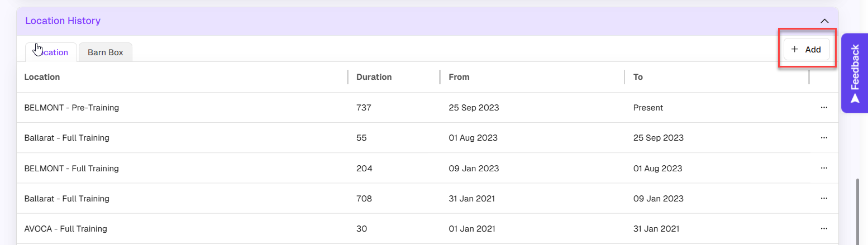Open options menu for BELMONT - Full Training row
This screenshot has height=245, width=868.
(x=824, y=168)
